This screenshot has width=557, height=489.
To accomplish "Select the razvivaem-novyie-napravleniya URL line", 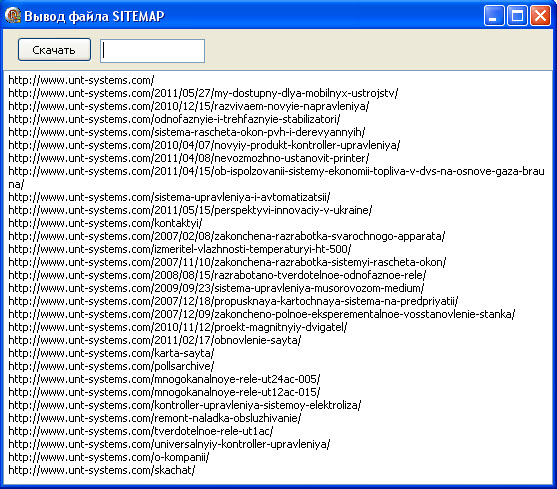I will [x=189, y=106].
